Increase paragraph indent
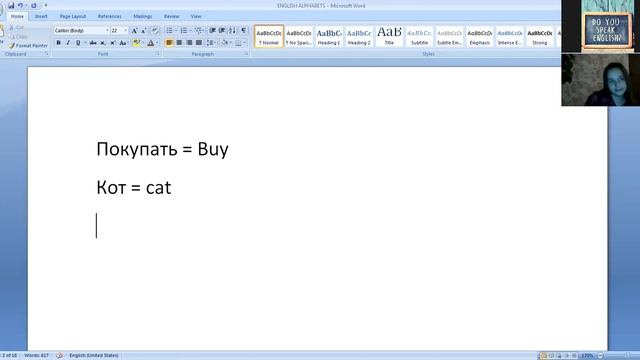The height and width of the screenshot is (360, 640). (222, 31)
